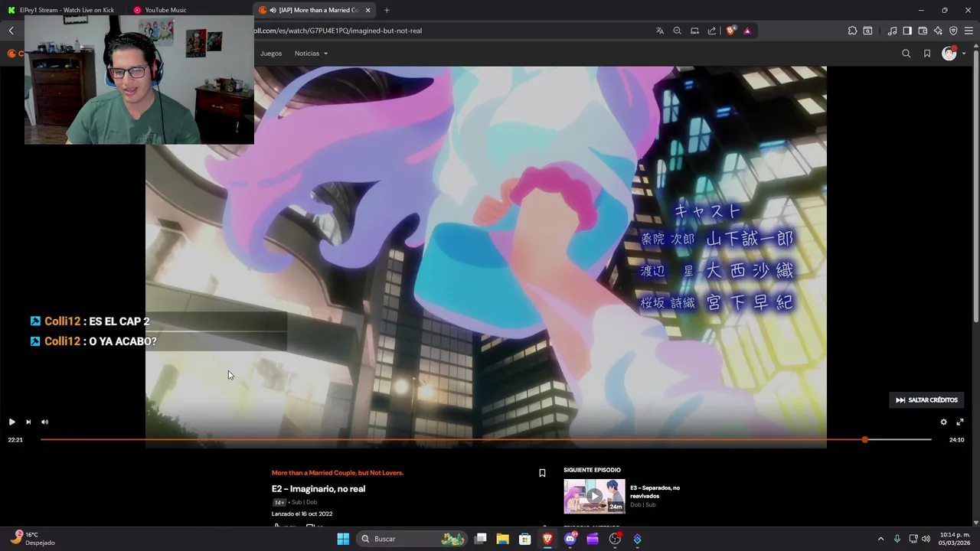
Task: Click the taskbar Buscar search box
Action: click(412, 539)
